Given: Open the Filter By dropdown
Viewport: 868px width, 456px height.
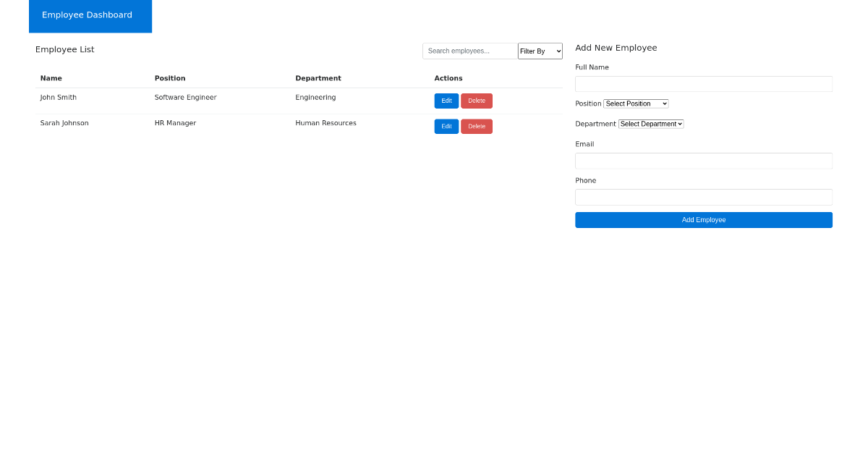Looking at the screenshot, I should click(x=540, y=51).
